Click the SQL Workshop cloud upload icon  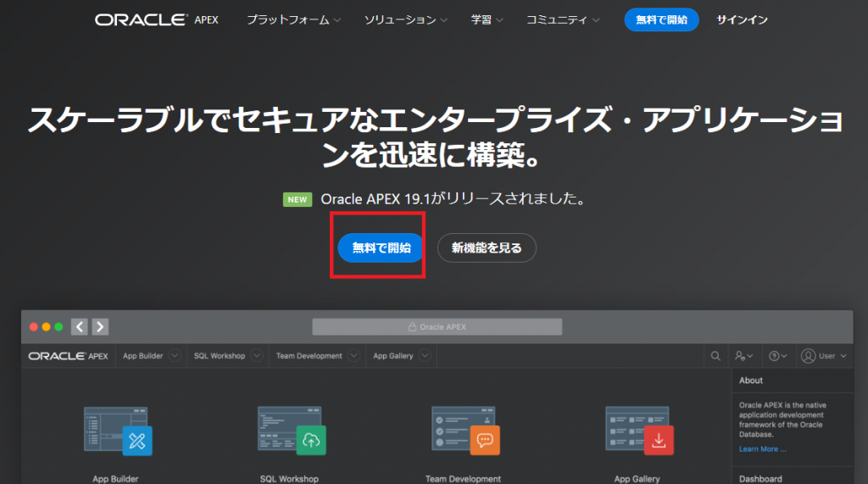[x=311, y=440]
